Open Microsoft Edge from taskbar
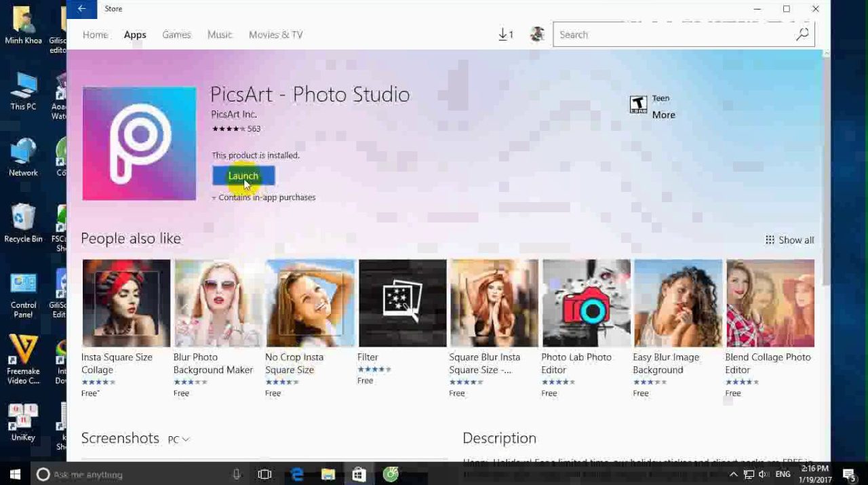Image resolution: width=868 pixels, height=485 pixels. pyautogui.click(x=297, y=474)
